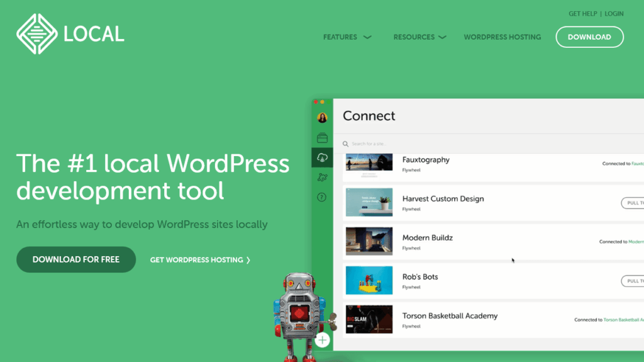The width and height of the screenshot is (644, 362).
Task: Follow Torson Basketball connected site link
Action: tap(623, 320)
